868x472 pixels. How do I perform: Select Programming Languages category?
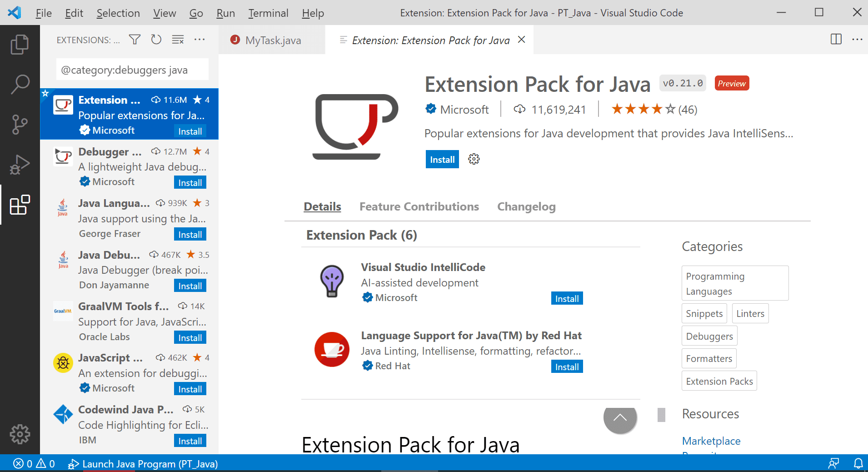pyautogui.click(x=735, y=283)
